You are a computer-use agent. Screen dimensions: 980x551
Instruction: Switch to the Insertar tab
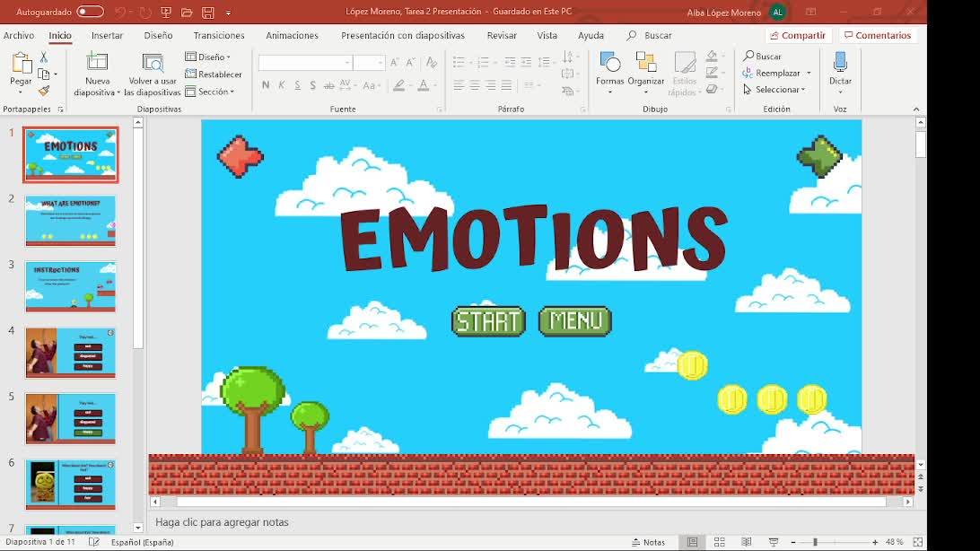point(107,36)
